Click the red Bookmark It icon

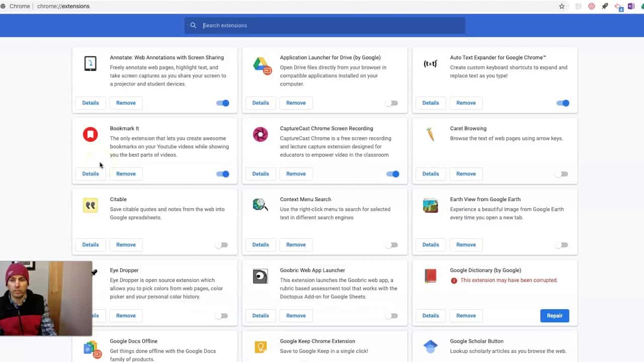91,134
